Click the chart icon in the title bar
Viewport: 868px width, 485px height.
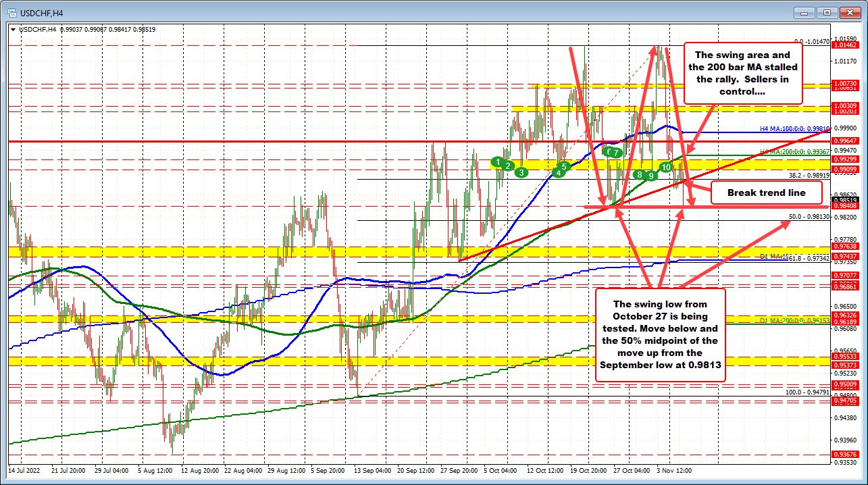click(x=14, y=11)
